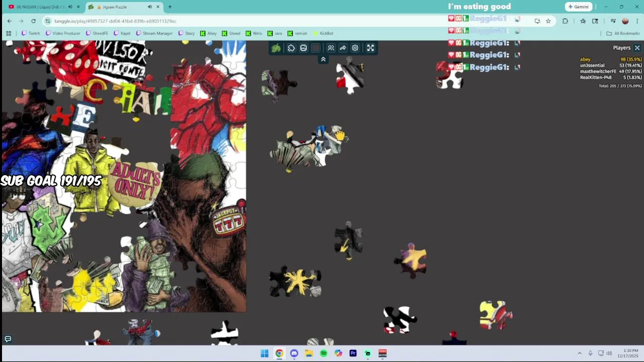Screen dimensions: 644x362
Task: Show the puzzle preview image icon
Action: (303, 48)
